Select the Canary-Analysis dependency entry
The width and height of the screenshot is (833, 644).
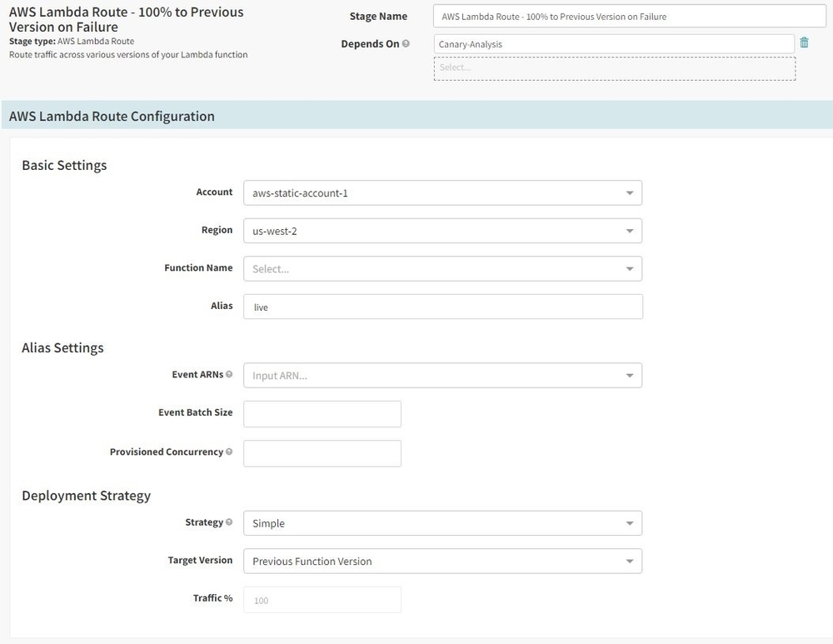point(614,44)
